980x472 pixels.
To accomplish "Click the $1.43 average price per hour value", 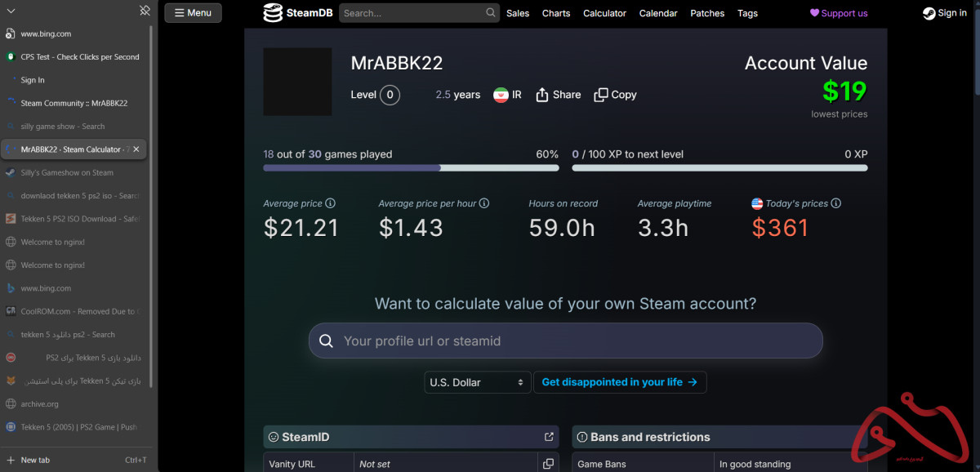I will (411, 228).
